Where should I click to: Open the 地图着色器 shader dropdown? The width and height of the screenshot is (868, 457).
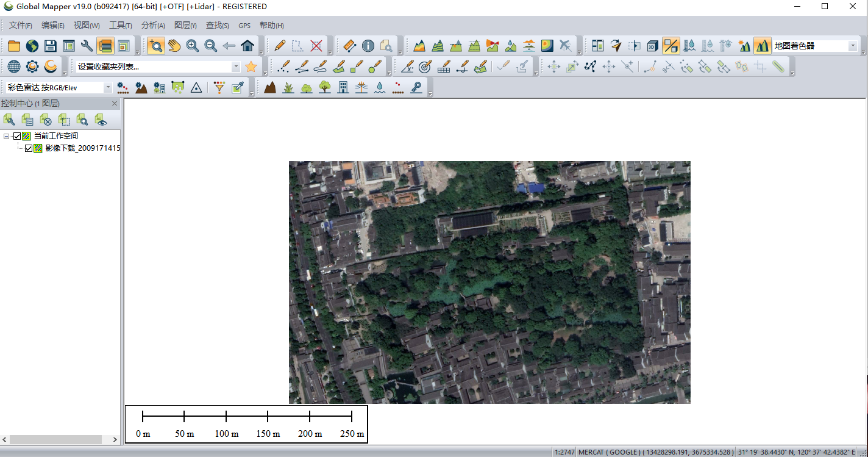(852, 46)
